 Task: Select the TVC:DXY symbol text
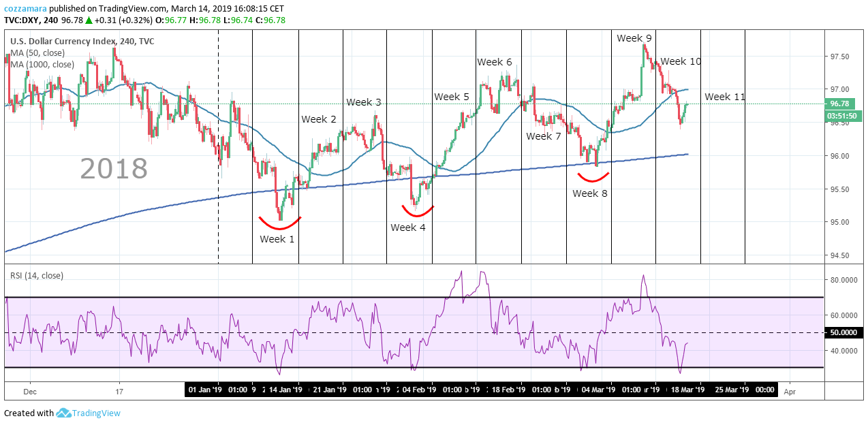(21, 20)
